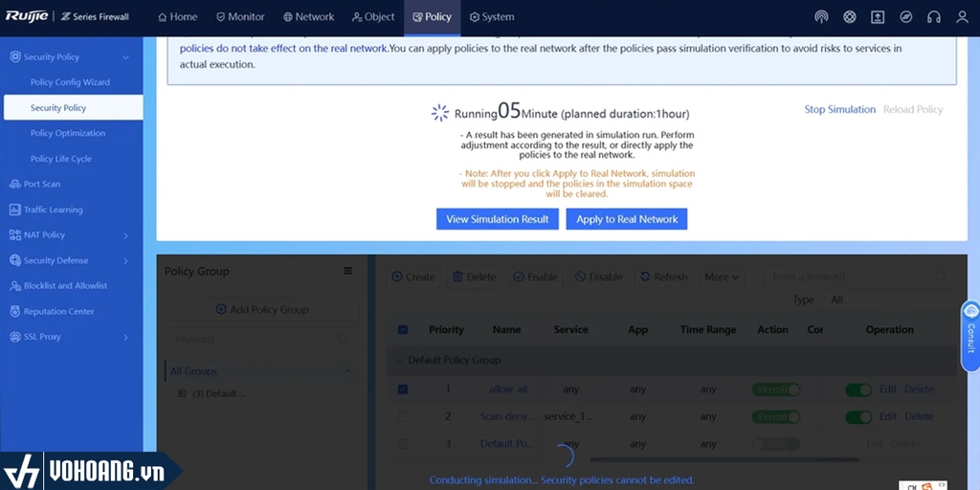Open the Monitor tab

pyautogui.click(x=240, y=17)
